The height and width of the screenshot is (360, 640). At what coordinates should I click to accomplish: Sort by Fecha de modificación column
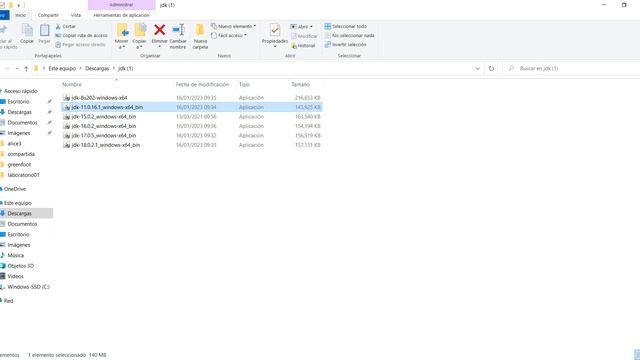tap(202, 84)
